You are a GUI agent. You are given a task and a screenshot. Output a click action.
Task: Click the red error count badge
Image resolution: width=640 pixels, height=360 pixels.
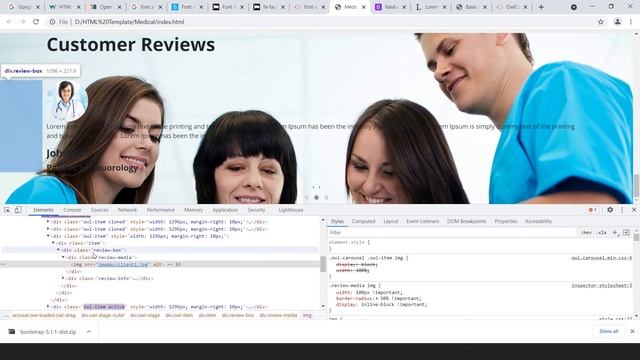(x=593, y=210)
